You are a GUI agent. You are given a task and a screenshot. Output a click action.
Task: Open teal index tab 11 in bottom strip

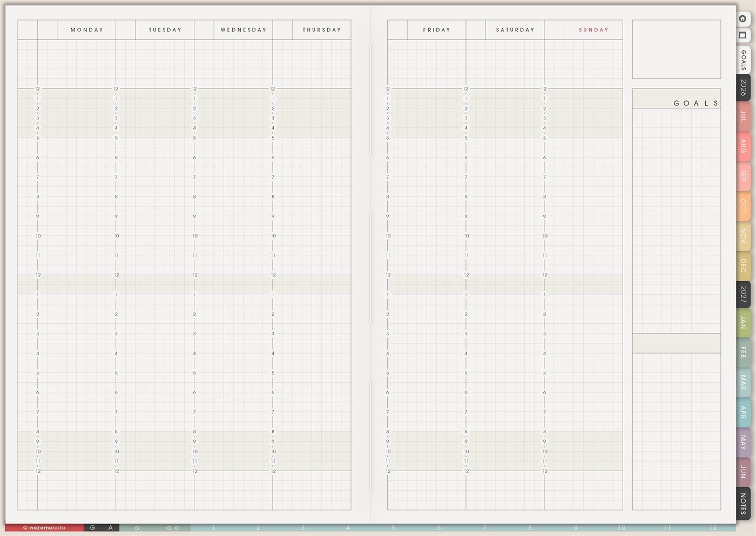667,527
